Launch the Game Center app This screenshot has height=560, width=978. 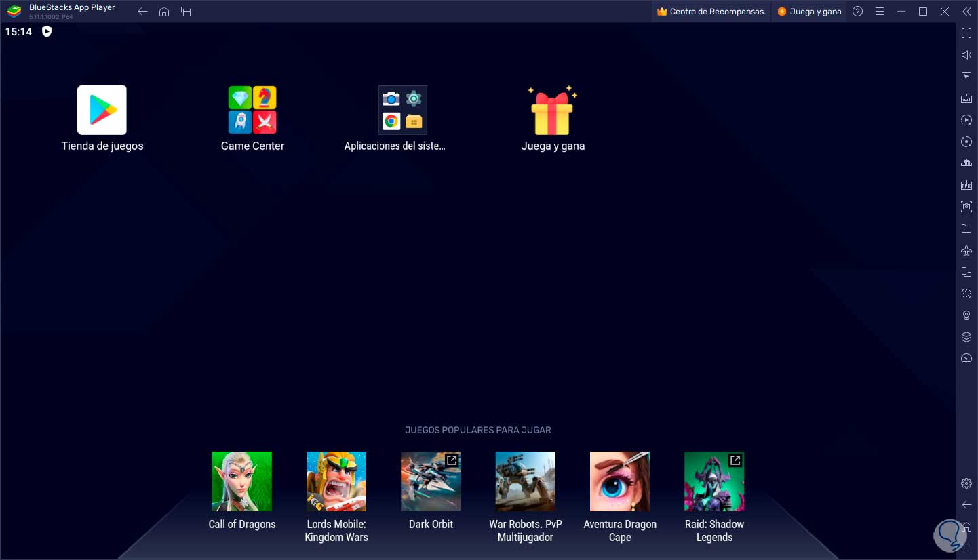pos(252,110)
